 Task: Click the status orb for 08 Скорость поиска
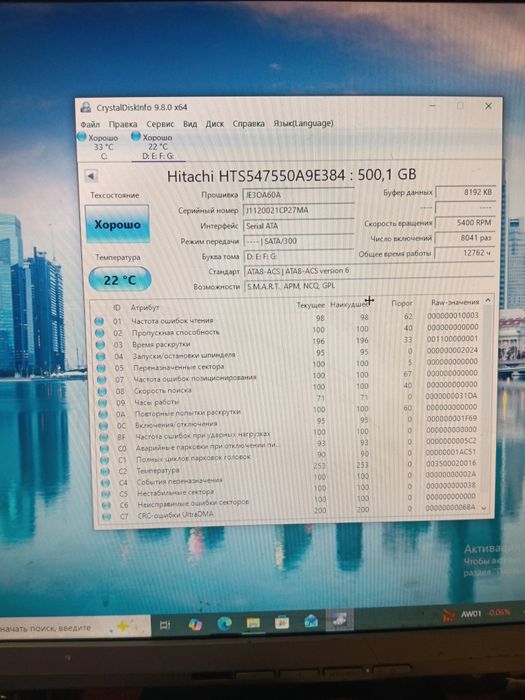102,391
